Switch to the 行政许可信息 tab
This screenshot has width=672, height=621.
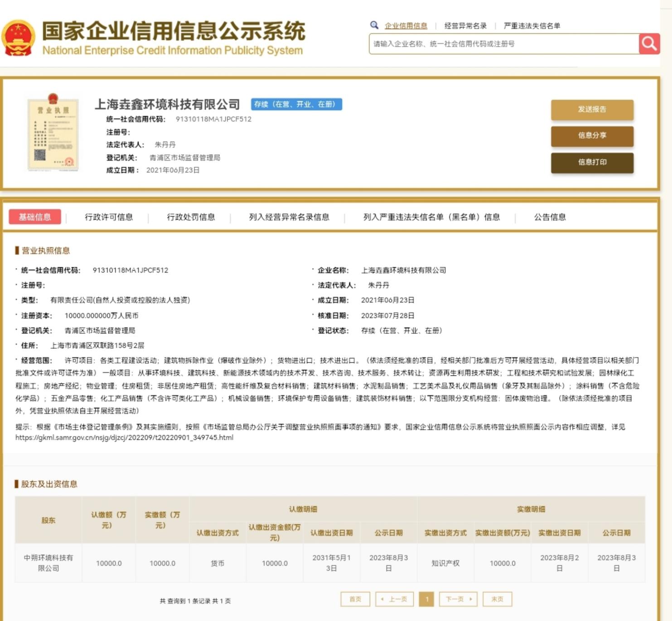coord(109,217)
